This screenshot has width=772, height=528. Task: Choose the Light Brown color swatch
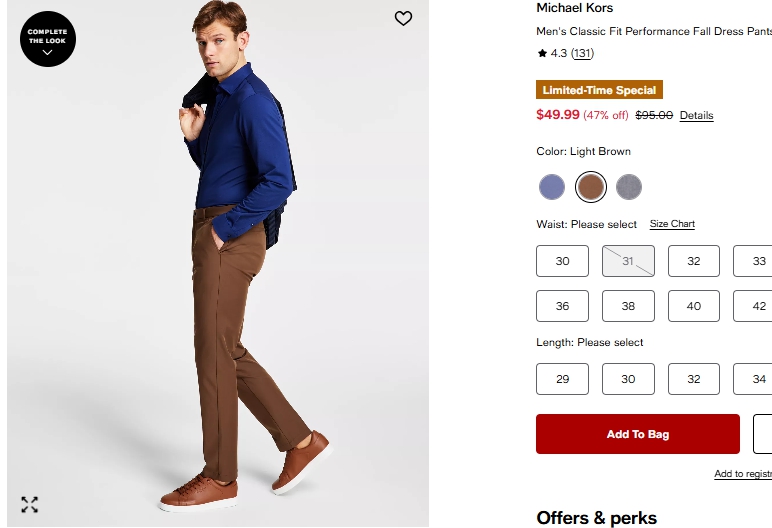[590, 187]
